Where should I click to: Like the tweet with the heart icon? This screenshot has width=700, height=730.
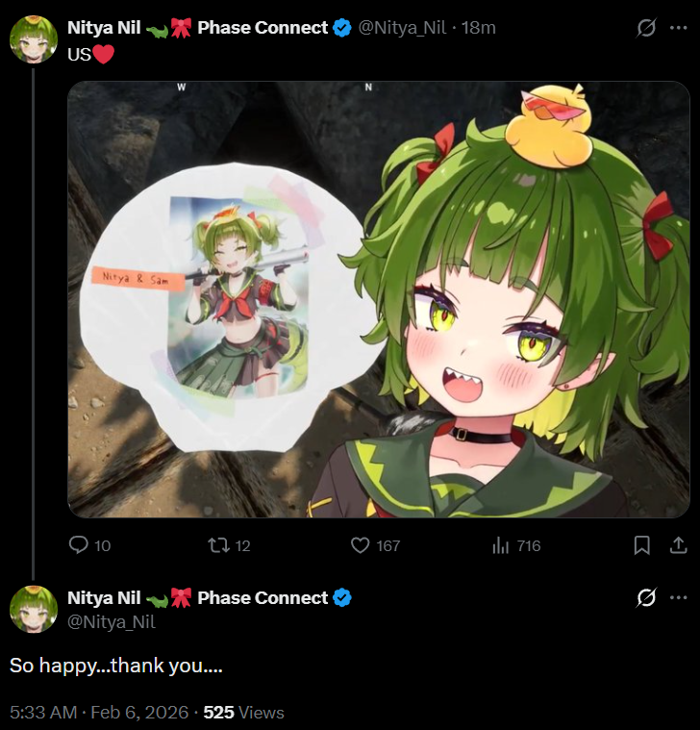tap(360, 544)
